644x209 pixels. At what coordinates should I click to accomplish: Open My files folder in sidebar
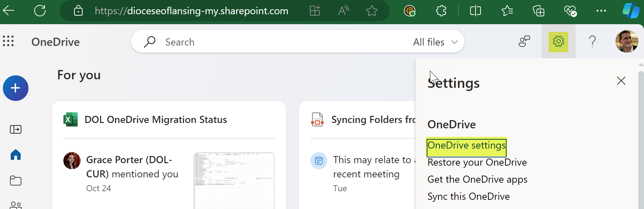pos(16,181)
